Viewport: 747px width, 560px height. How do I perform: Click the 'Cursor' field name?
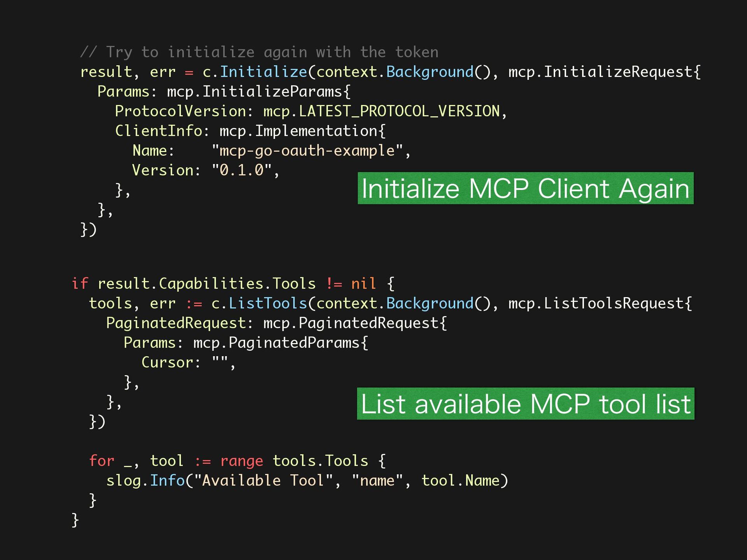(167, 362)
